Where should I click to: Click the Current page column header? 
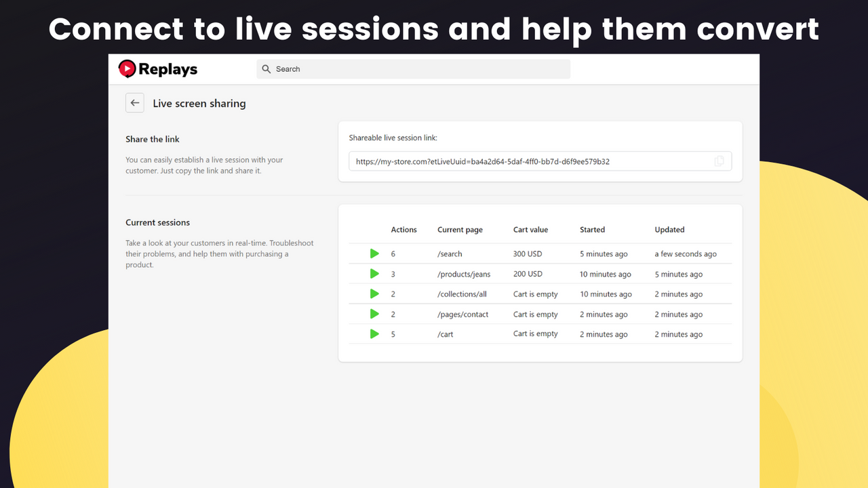click(460, 229)
